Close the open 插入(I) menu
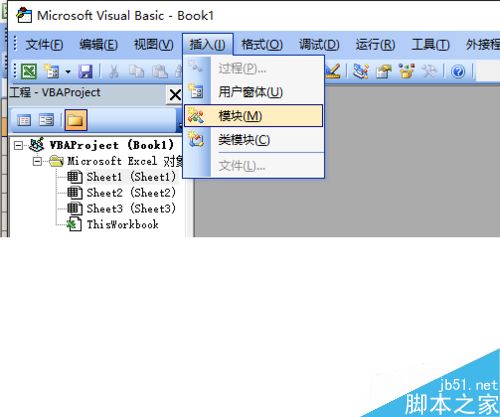Image resolution: width=500 pixels, height=417 pixels. click(207, 44)
